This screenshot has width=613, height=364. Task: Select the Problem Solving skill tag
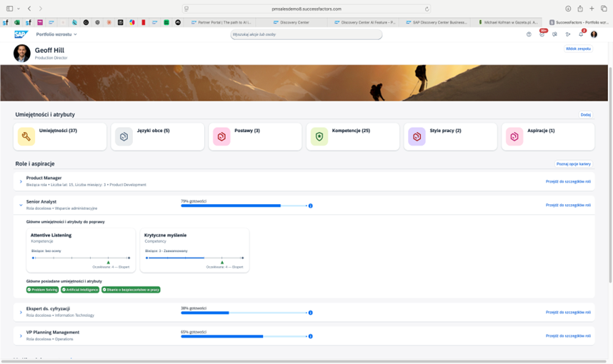pos(43,290)
